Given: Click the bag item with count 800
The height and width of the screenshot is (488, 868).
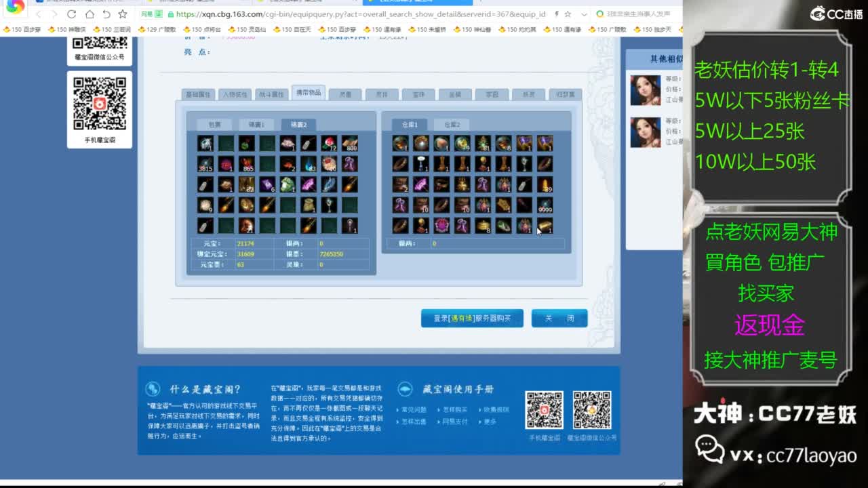Looking at the screenshot, I should [x=349, y=143].
